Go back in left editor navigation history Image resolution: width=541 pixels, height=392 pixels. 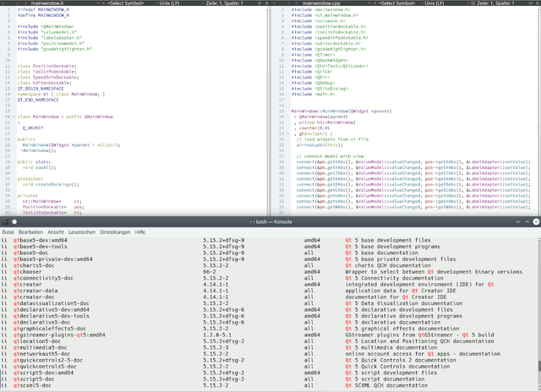[3, 3]
